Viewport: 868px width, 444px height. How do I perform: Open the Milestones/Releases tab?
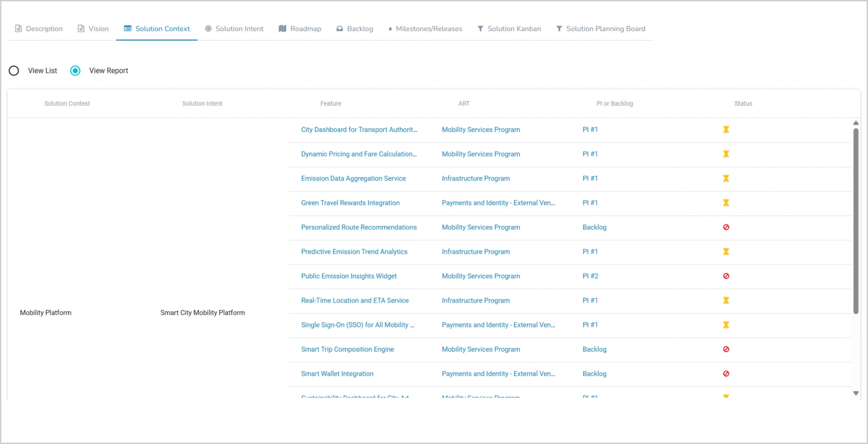coord(425,29)
